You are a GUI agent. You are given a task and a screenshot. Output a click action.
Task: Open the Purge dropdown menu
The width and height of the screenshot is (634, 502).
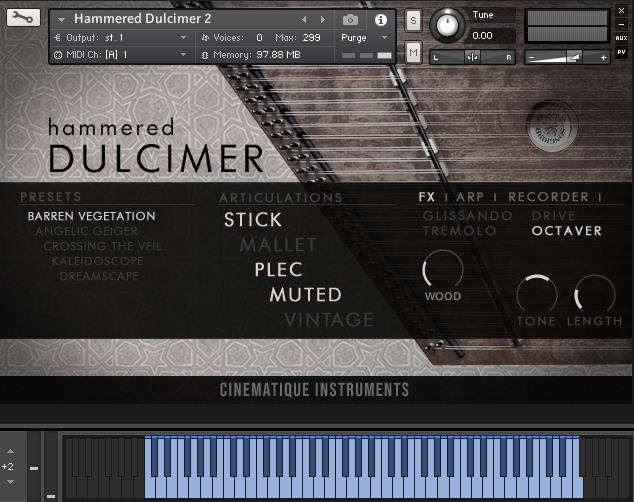(x=364, y=37)
